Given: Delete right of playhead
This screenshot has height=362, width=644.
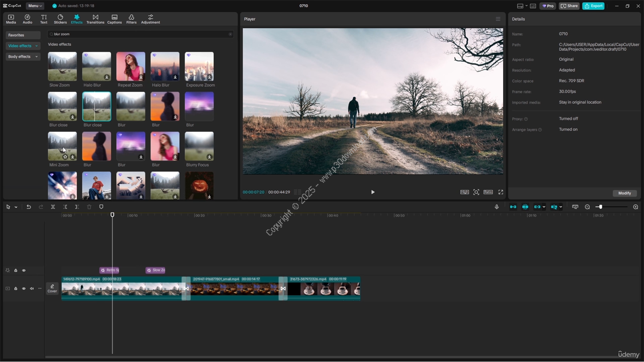Looking at the screenshot, I should coord(77,207).
